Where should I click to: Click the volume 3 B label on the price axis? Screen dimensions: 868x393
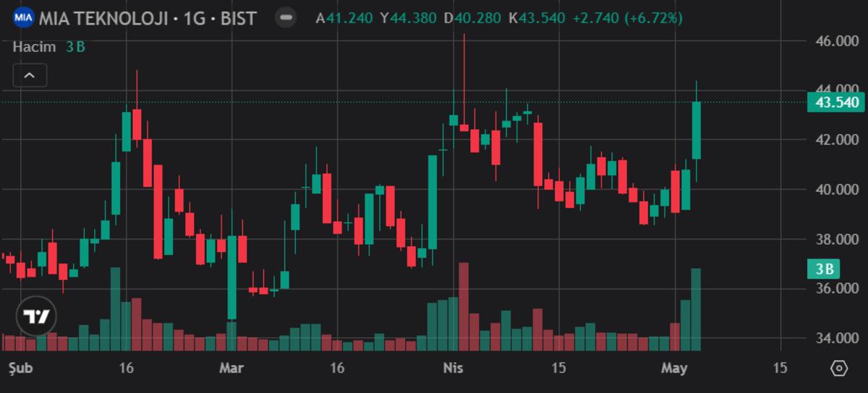[x=825, y=269]
